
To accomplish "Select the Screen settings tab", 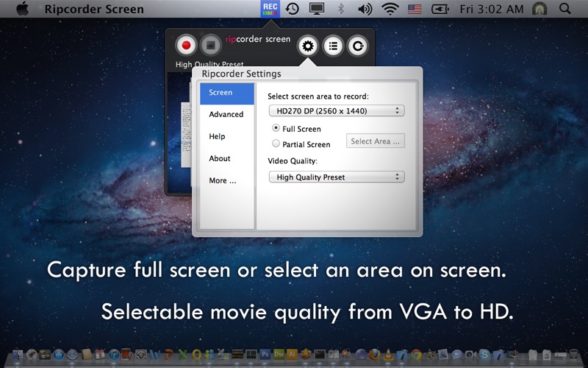I will 227,93.
